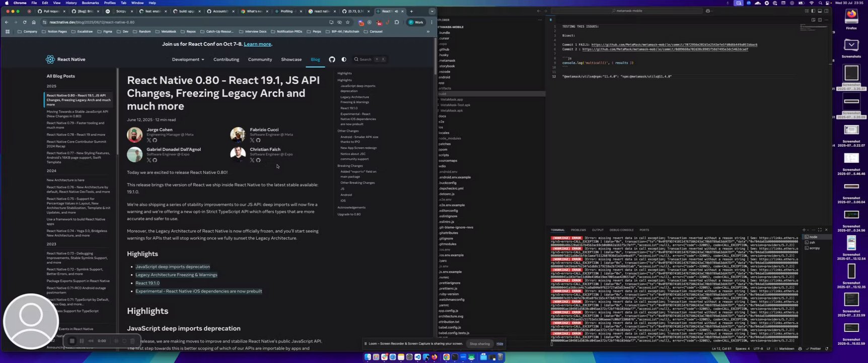Open Chrome from the Dock

(x=446, y=357)
